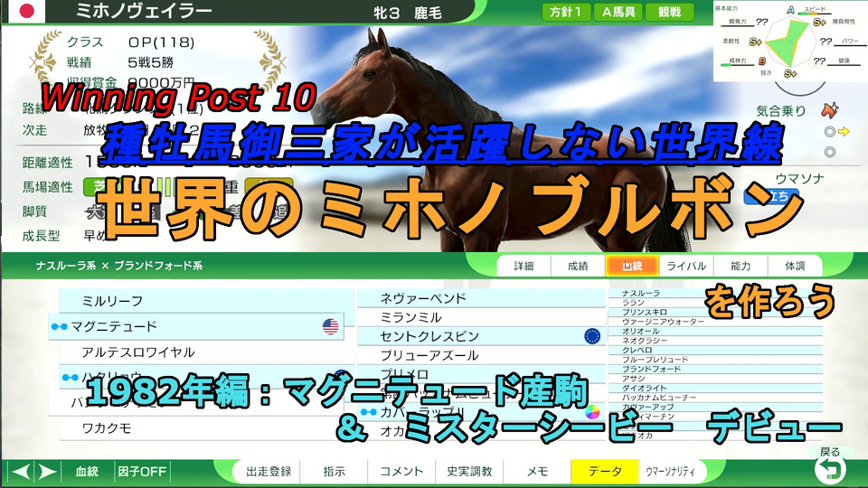
Task: Open the 方針1 policy button
Action: [x=566, y=12]
